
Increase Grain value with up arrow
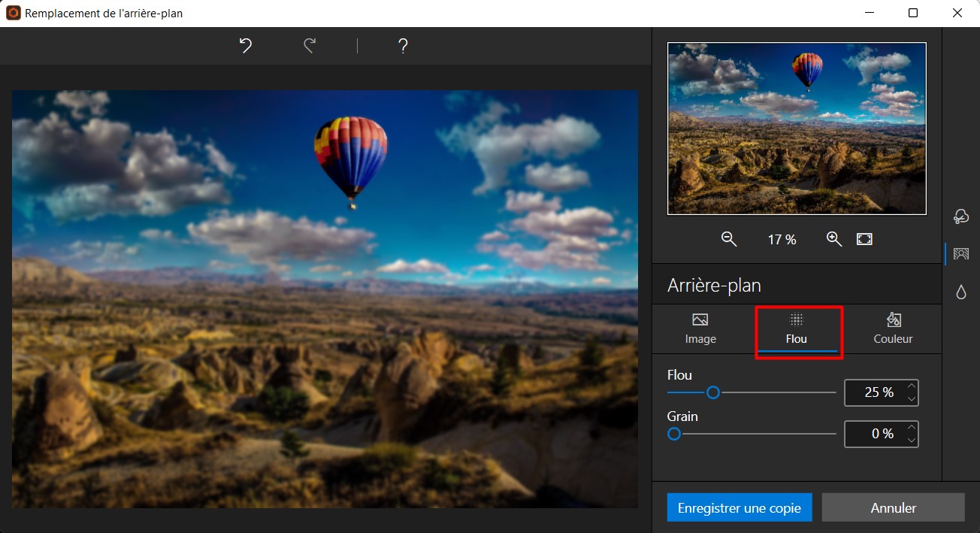click(x=912, y=428)
